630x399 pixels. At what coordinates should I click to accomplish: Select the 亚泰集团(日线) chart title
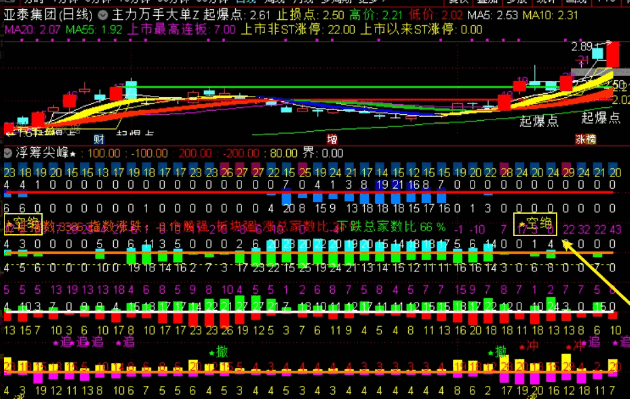pyautogui.click(x=48, y=15)
